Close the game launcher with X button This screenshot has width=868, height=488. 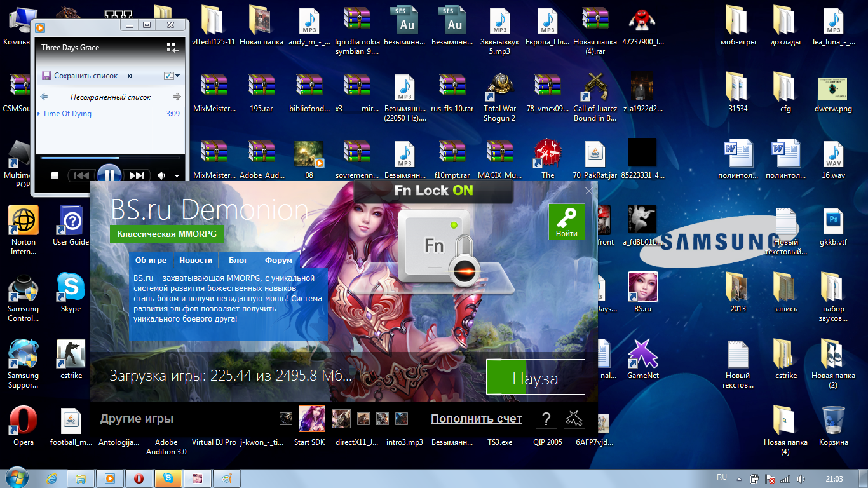589,191
